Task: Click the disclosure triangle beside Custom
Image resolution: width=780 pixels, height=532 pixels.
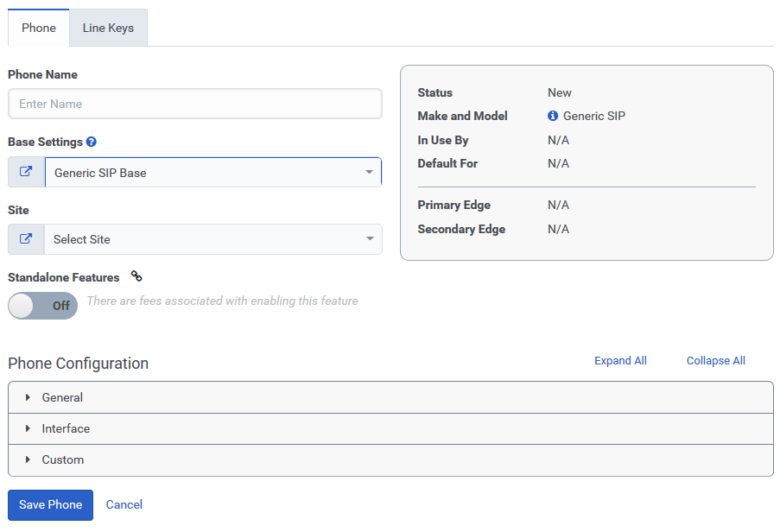Action: [x=28, y=459]
